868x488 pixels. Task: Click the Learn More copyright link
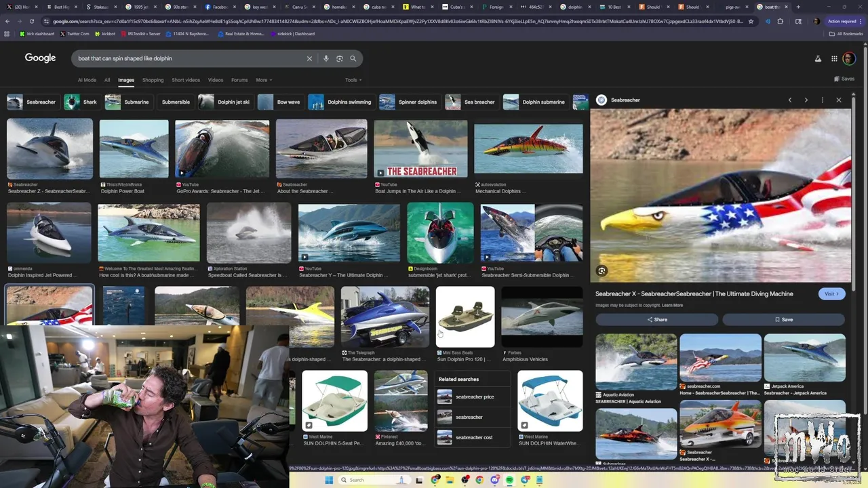pos(672,306)
